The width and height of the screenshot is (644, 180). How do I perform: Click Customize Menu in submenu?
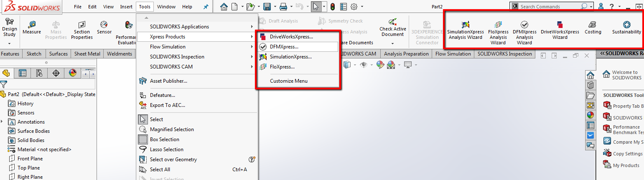click(298, 81)
